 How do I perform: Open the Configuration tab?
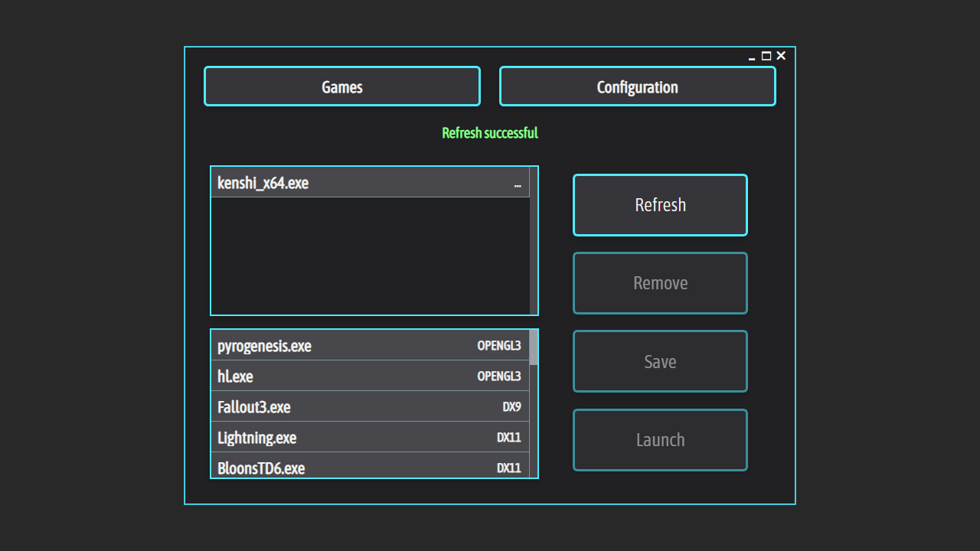coord(637,86)
